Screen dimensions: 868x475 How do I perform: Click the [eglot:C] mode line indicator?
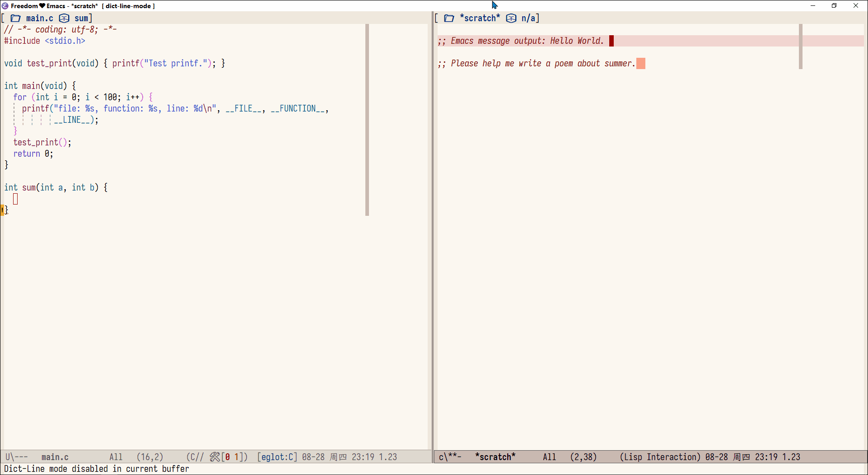(277, 457)
